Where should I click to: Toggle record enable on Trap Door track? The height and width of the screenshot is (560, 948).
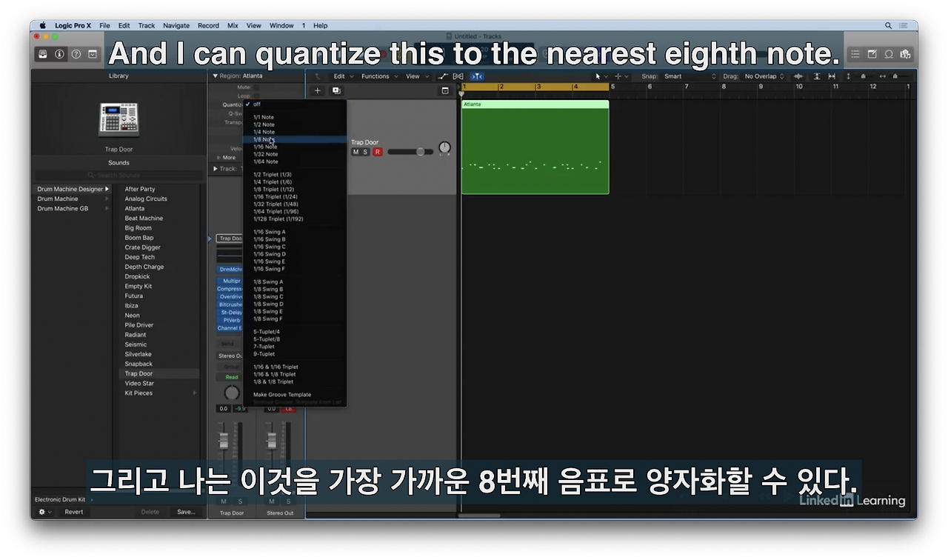[x=377, y=152]
